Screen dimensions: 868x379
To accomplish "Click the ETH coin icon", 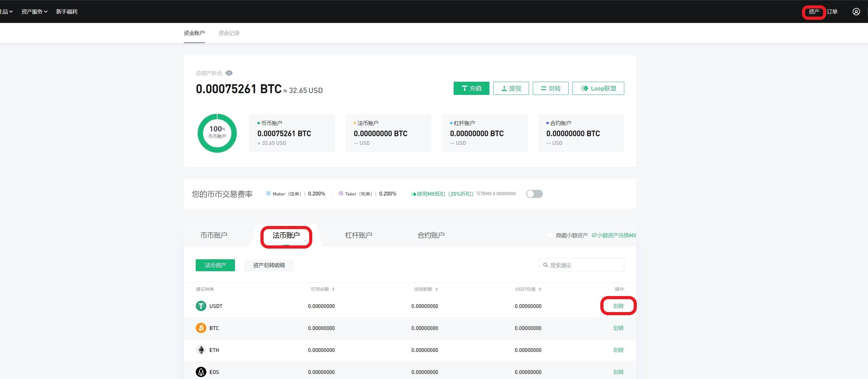I will tap(201, 350).
